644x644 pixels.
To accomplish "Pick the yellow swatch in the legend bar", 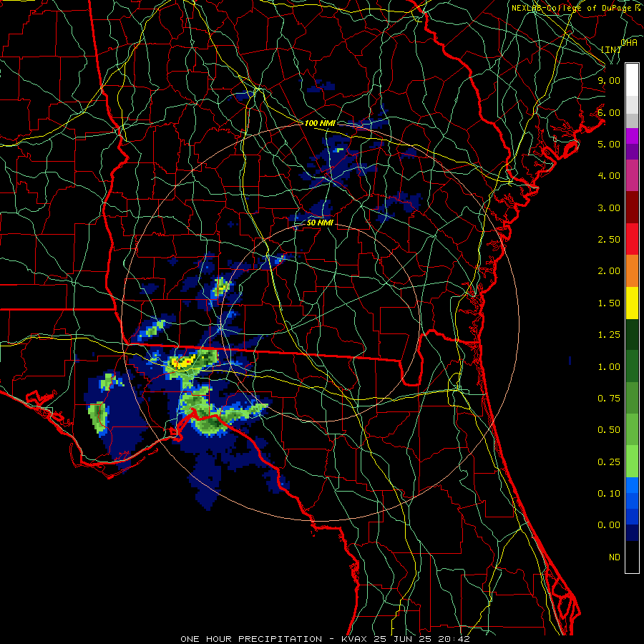I will 632,303.
